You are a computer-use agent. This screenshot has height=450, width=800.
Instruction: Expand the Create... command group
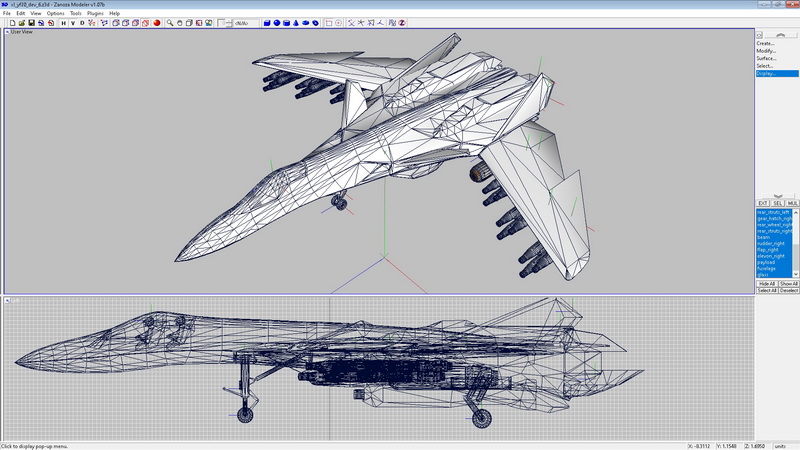765,43
